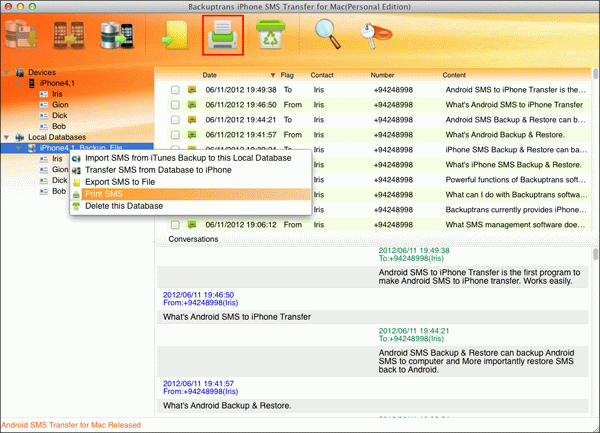This screenshot has height=433, width=600.
Task: Click the 'Conversations' panel label
Action: [193, 239]
